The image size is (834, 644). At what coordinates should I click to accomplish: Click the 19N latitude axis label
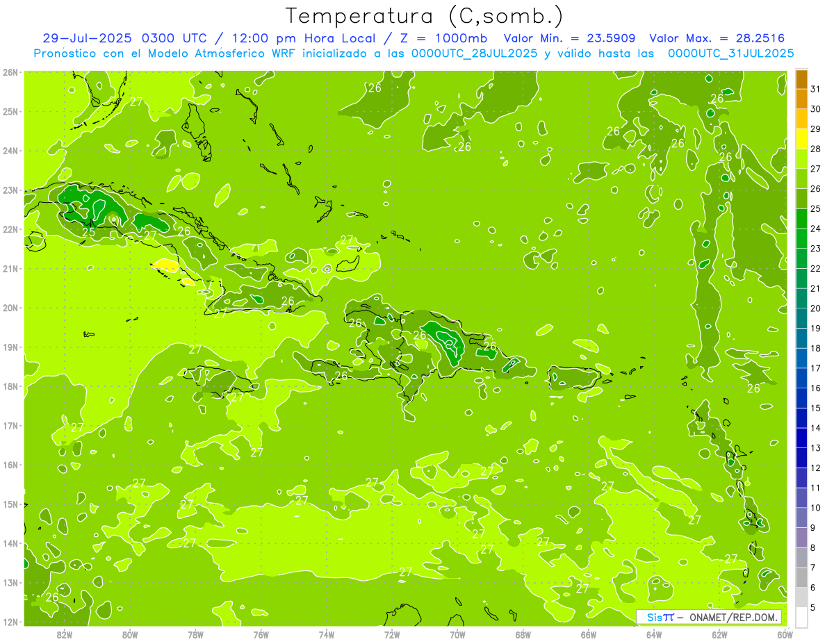click(10, 347)
